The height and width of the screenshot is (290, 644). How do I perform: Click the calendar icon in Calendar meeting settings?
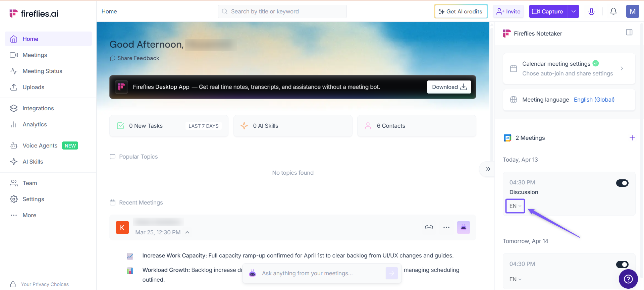click(514, 68)
